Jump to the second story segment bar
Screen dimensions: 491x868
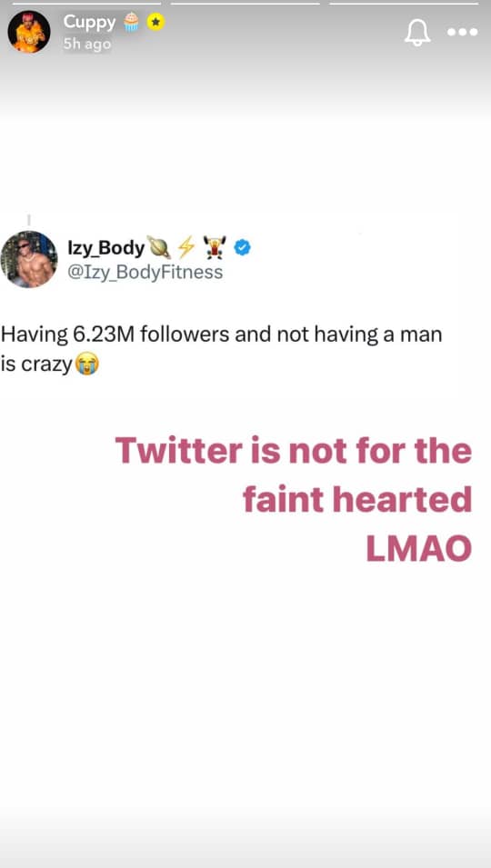tap(245, 4)
